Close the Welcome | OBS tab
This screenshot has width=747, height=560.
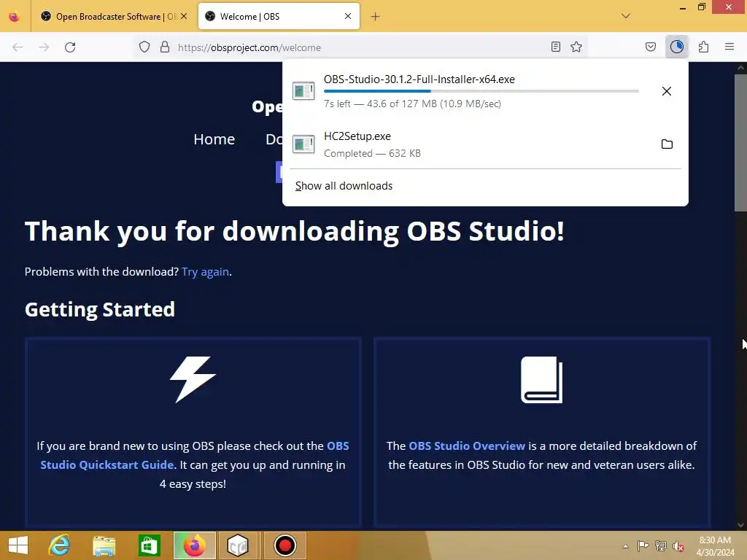point(348,16)
